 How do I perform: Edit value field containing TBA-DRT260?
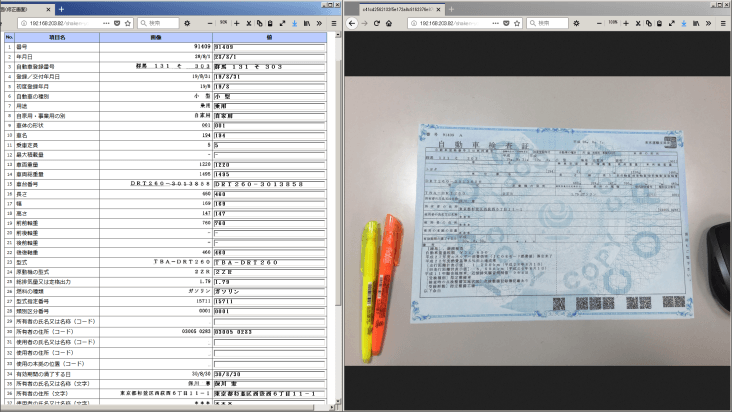pos(269,262)
